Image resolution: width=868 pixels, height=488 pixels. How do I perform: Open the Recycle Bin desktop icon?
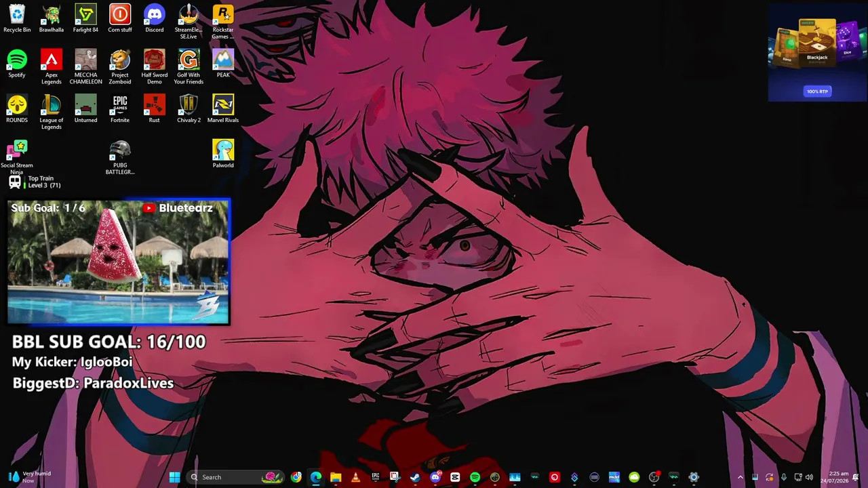tap(17, 18)
